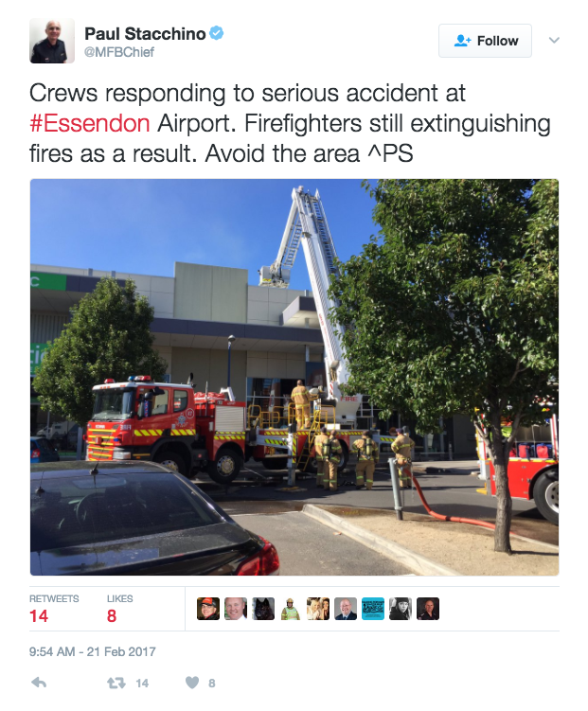Open the first liker avatar with orange cap

pos(208,609)
